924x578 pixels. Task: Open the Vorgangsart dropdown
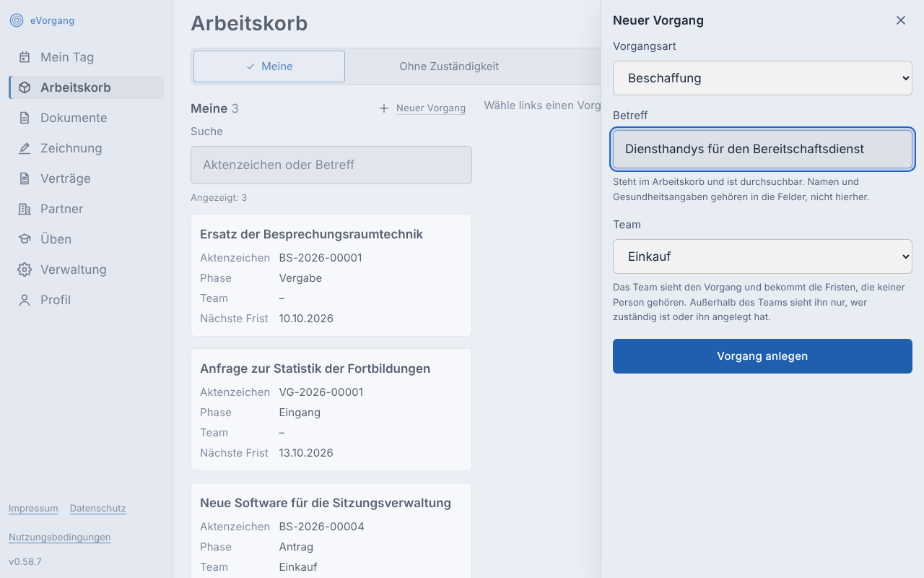click(762, 78)
